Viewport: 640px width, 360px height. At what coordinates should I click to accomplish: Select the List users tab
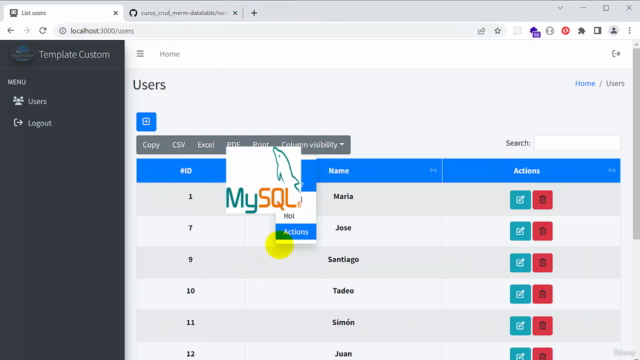coord(63,13)
